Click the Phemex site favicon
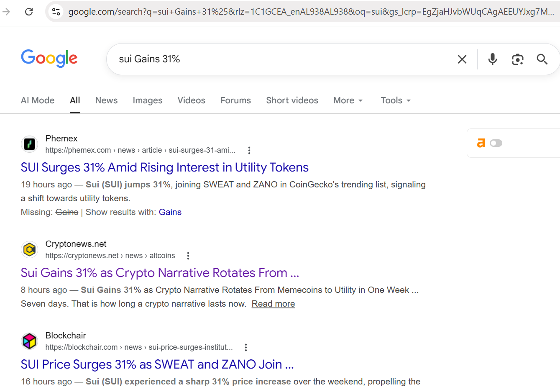The width and height of the screenshot is (560, 392). coord(29,144)
